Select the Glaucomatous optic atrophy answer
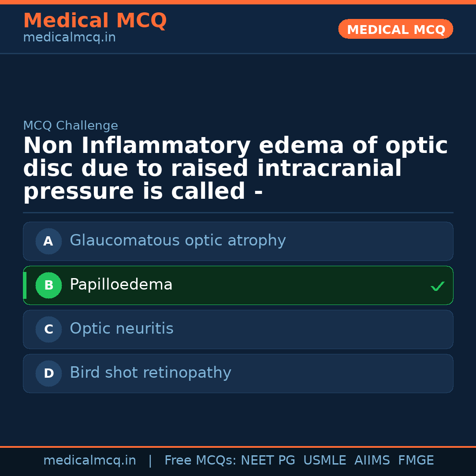 [x=178, y=241]
